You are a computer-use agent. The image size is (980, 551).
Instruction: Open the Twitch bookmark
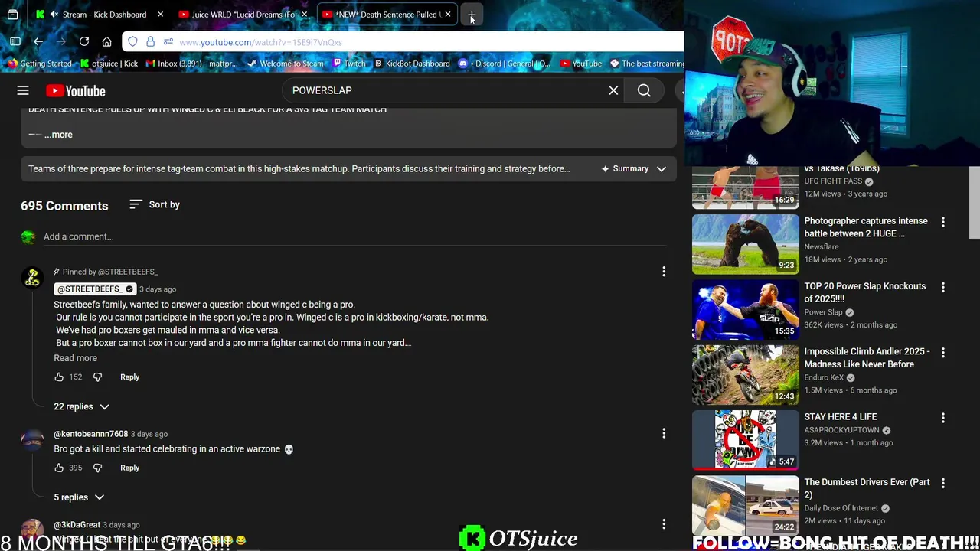[349, 64]
